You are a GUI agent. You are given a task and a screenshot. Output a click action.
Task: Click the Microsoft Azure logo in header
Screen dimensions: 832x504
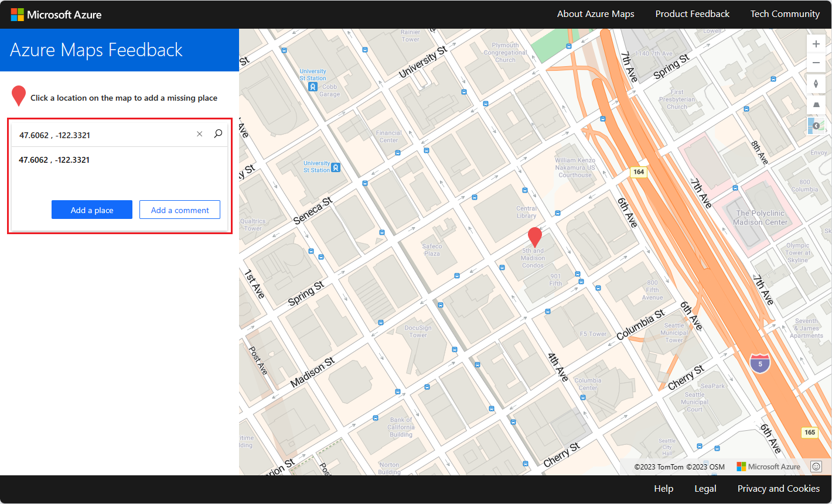pos(56,15)
